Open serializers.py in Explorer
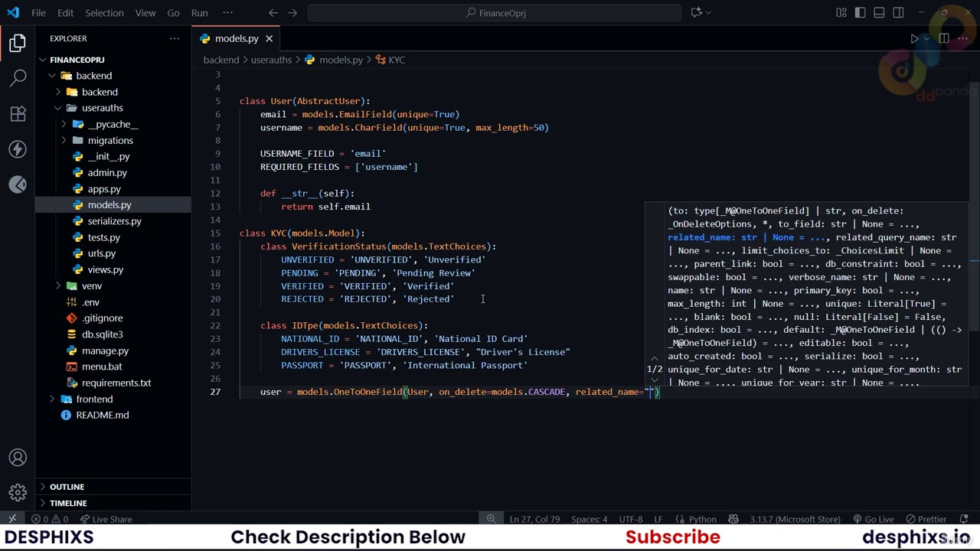The height and width of the screenshot is (551, 980). coord(114,221)
